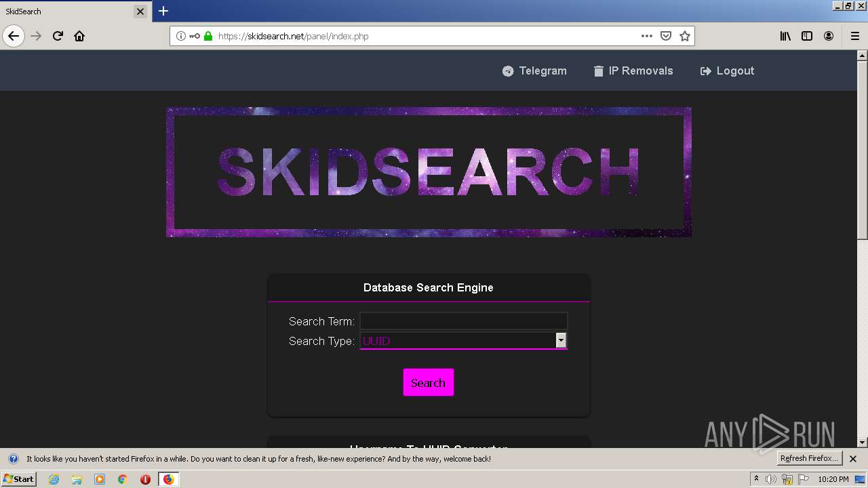Launch Opera from the taskbar
The width and height of the screenshot is (868, 488).
[145, 479]
